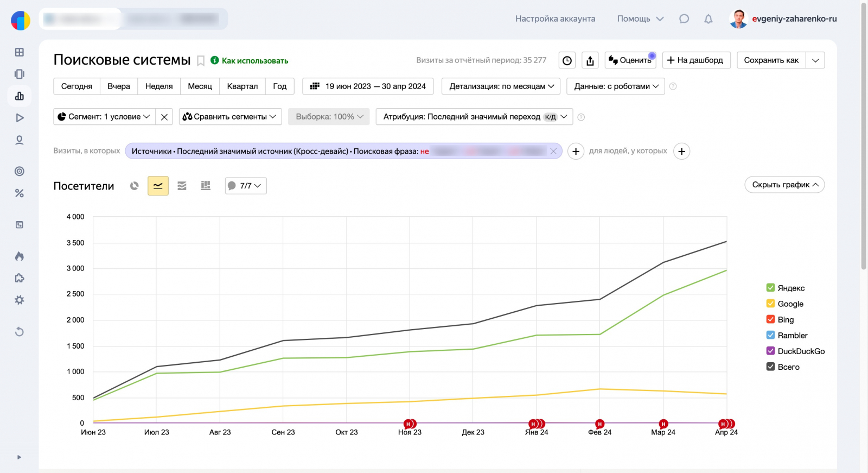
Task: Open the chat messages icon
Action: click(684, 19)
